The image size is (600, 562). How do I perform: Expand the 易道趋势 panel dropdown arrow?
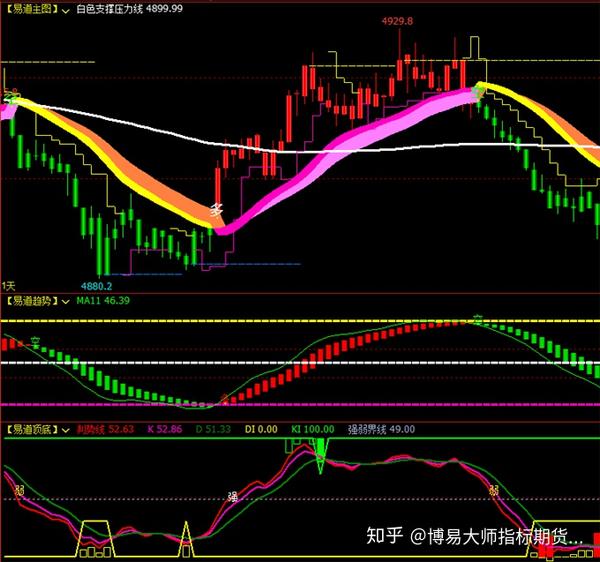pyautogui.click(x=66, y=299)
